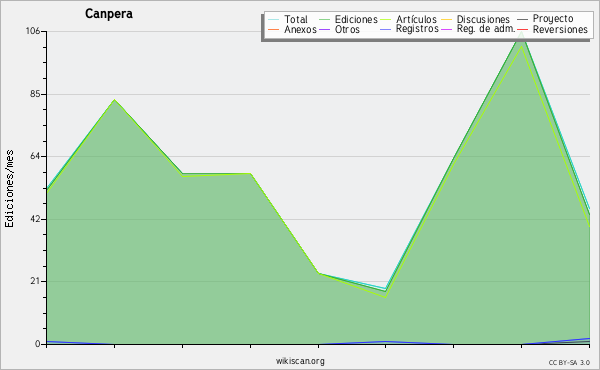Image resolution: width=600 pixels, height=370 pixels.
Task: Click the Registros legend entry
Action: (x=409, y=29)
